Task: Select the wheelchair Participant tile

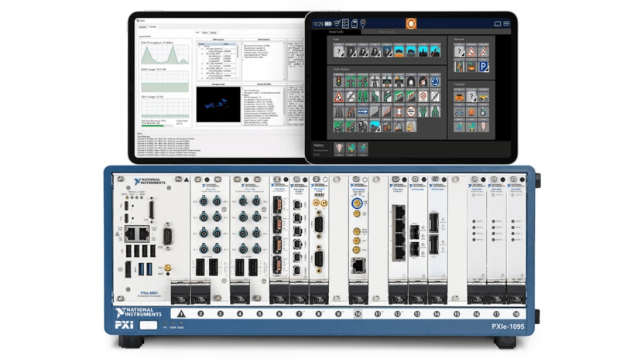Action: tap(484, 111)
